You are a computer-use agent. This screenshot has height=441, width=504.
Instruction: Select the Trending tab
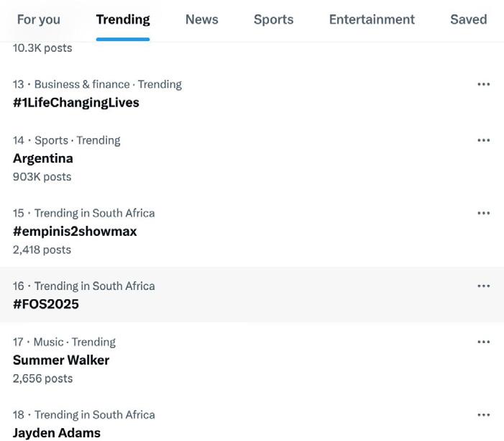[123, 19]
